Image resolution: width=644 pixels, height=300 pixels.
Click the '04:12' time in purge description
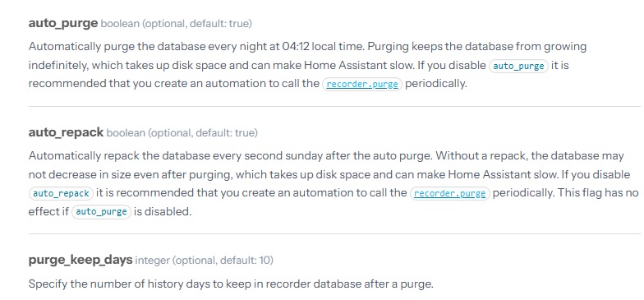pyautogui.click(x=296, y=46)
